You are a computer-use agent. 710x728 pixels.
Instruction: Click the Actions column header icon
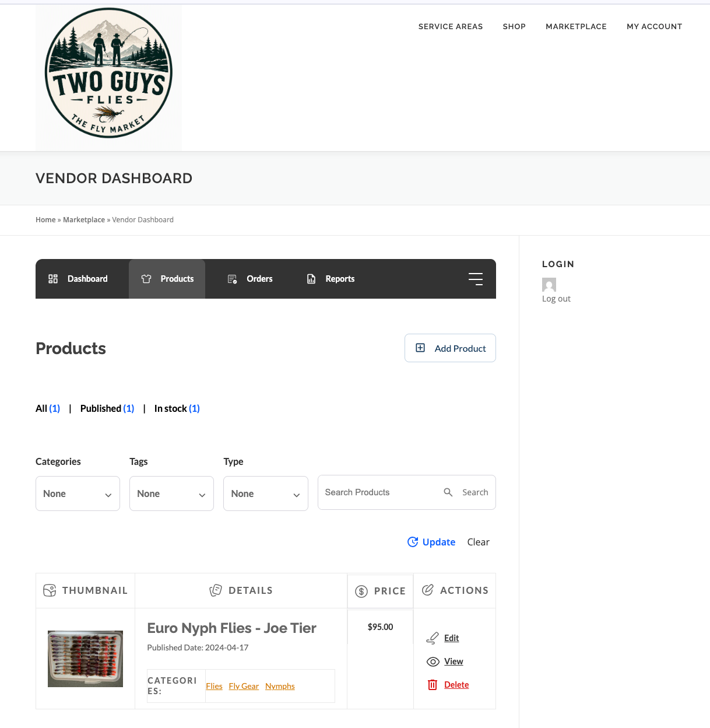tap(428, 590)
